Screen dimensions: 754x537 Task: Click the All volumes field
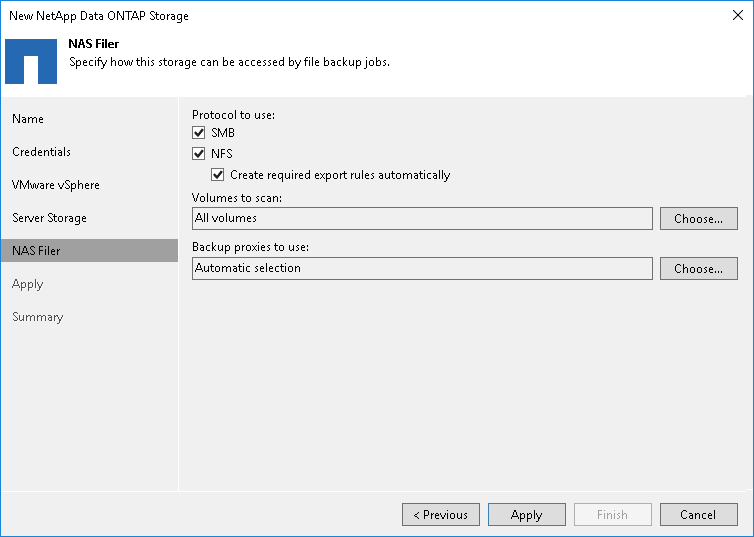click(421, 218)
